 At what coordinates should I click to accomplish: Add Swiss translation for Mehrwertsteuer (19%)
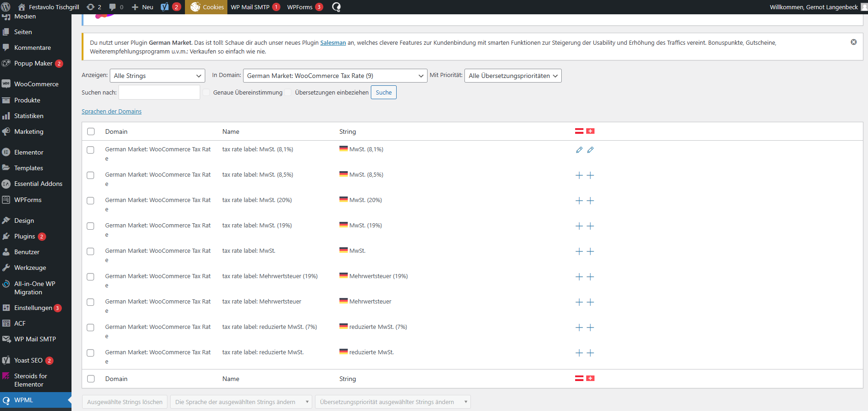point(590,277)
